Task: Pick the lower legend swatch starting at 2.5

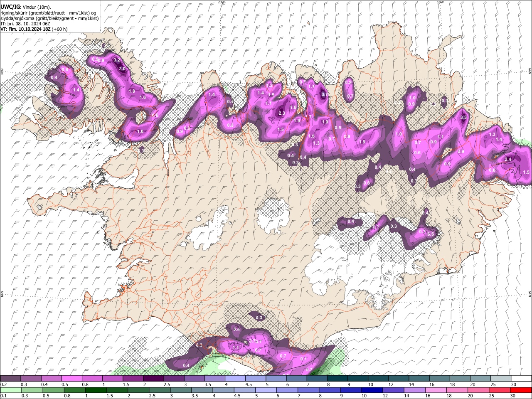Action: (x=160, y=390)
